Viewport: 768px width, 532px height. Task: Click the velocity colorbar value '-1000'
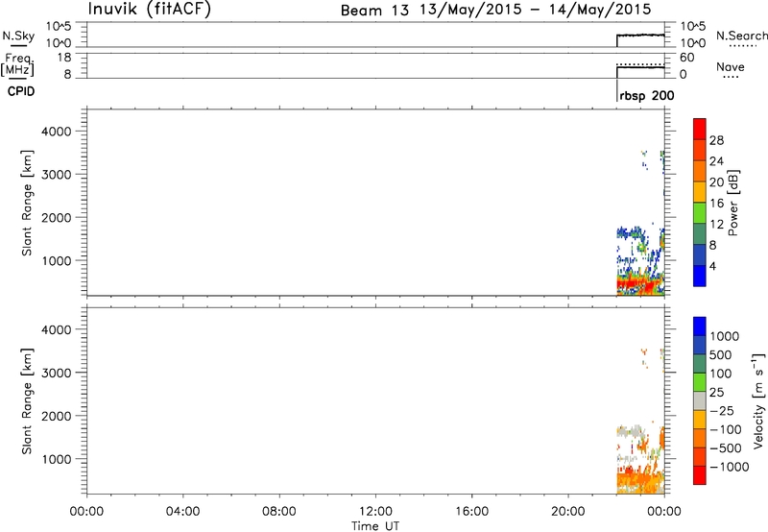coord(730,467)
